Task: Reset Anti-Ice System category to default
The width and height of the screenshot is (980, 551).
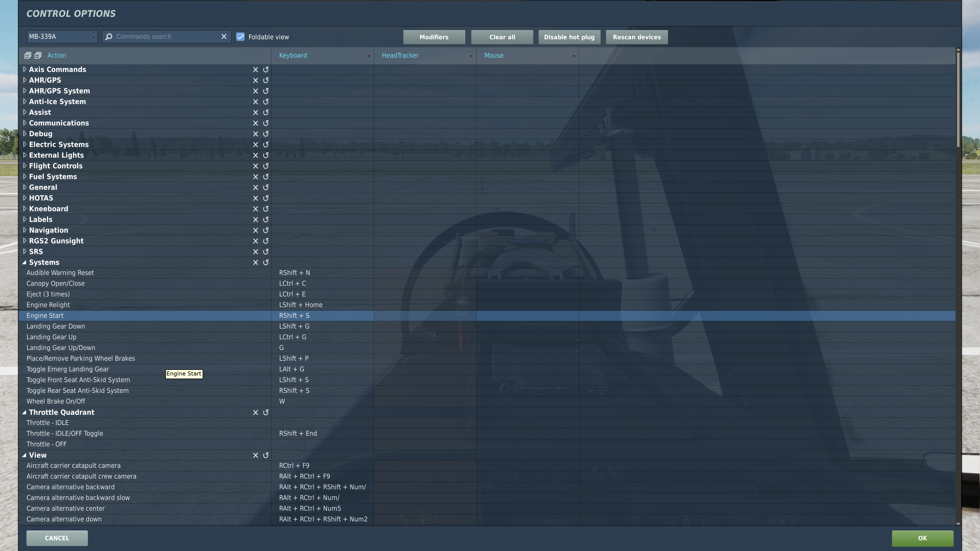Action: pyautogui.click(x=266, y=102)
